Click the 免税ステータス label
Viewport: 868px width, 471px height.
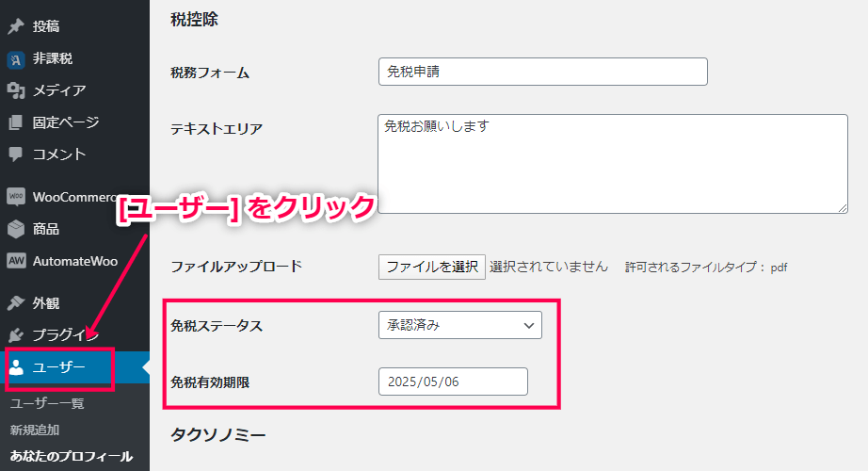[x=217, y=326]
